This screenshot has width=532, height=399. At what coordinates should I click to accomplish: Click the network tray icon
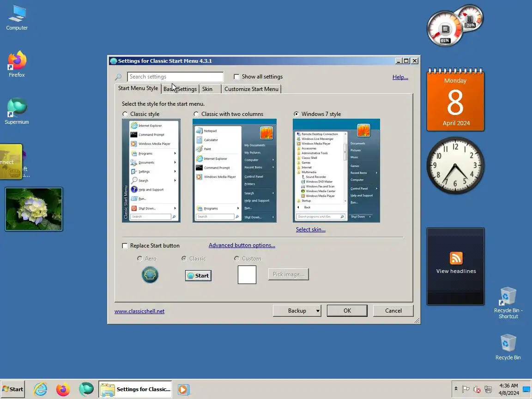pos(488,389)
